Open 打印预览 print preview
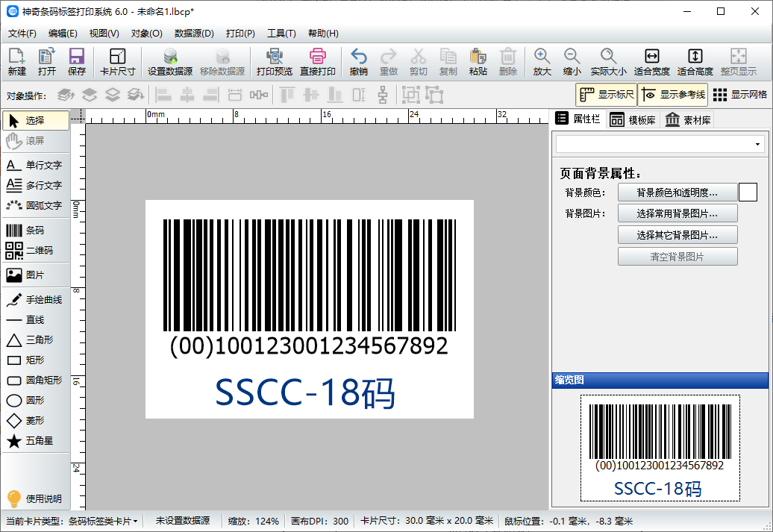The image size is (773, 532). 275,61
